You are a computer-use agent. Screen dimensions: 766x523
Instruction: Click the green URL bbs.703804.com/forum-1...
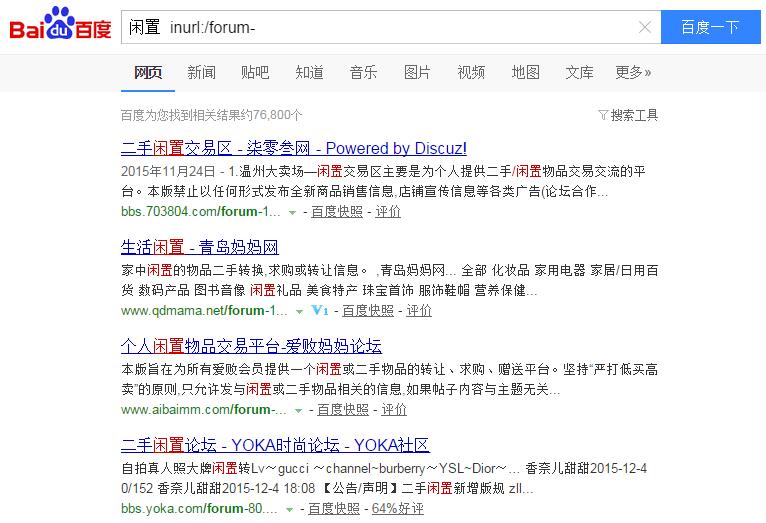click(201, 211)
